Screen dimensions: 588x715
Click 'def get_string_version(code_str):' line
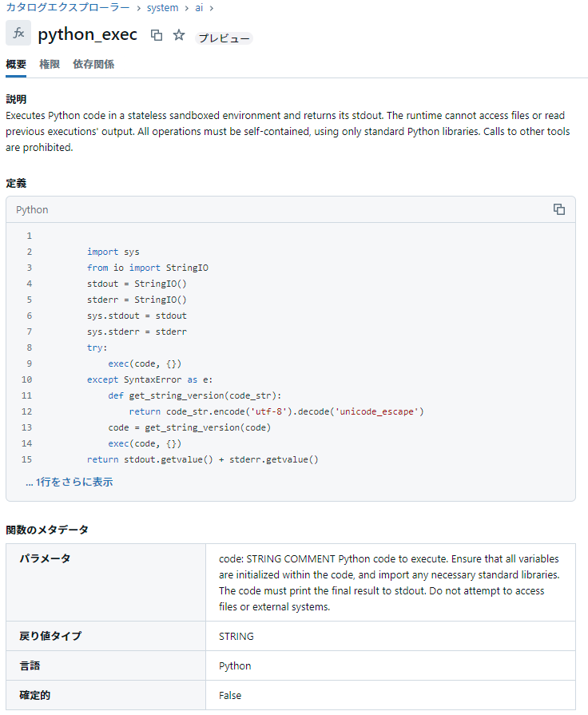coord(195,395)
